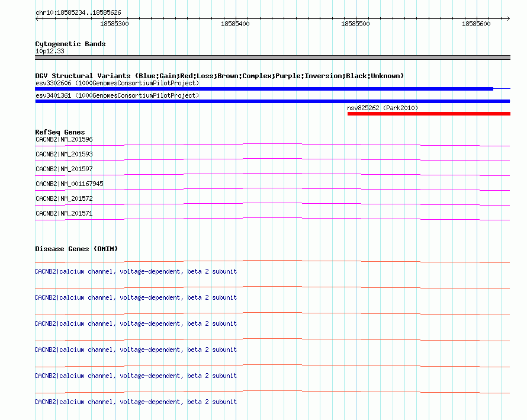Select the DGV Structural Variants track title
527x420 pixels.
[220, 76]
